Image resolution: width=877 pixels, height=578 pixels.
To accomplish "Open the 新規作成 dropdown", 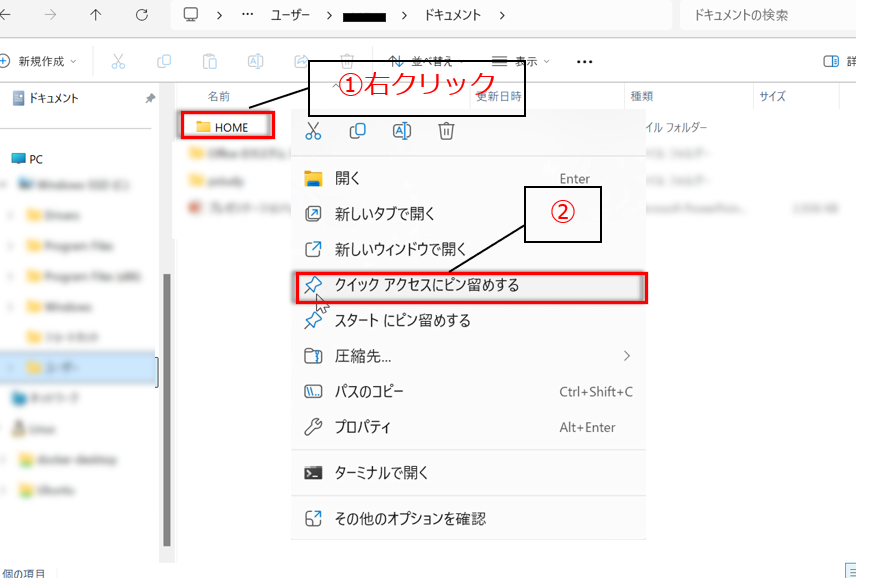I will pyautogui.click(x=39, y=62).
